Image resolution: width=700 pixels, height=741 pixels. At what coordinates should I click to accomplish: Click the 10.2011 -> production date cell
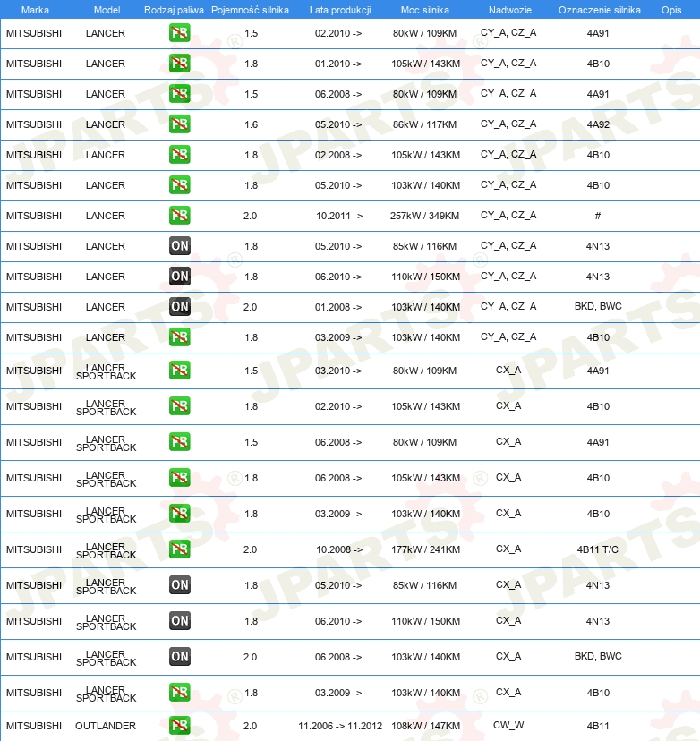click(x=339, y=216)
